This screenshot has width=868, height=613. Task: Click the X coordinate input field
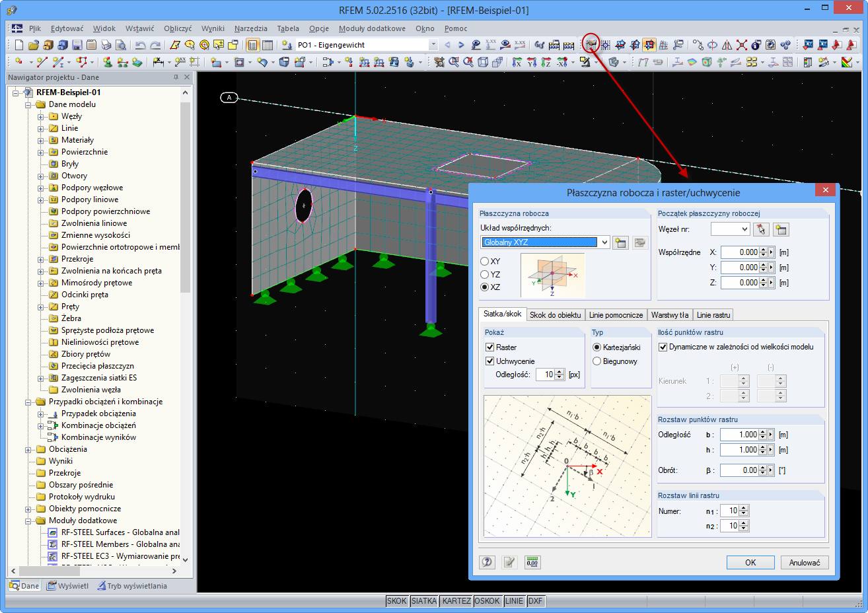pyautogui.click(x=740, y=252)
